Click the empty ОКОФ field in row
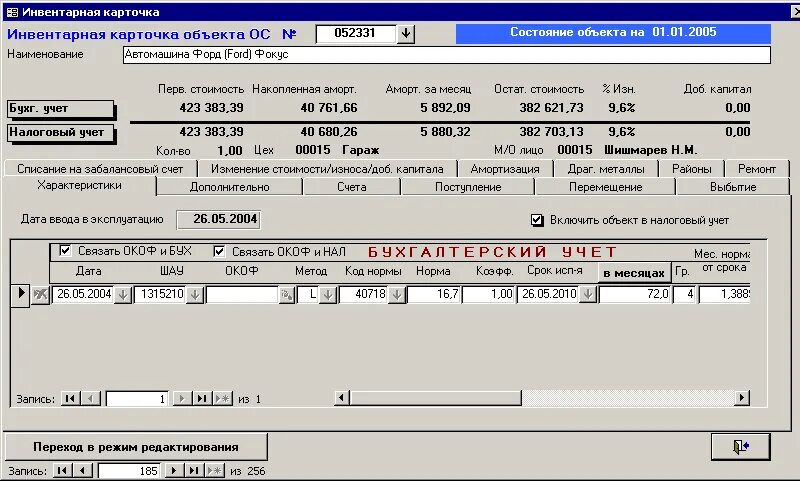Screen dimensions: 800x481 coord(242,294)
